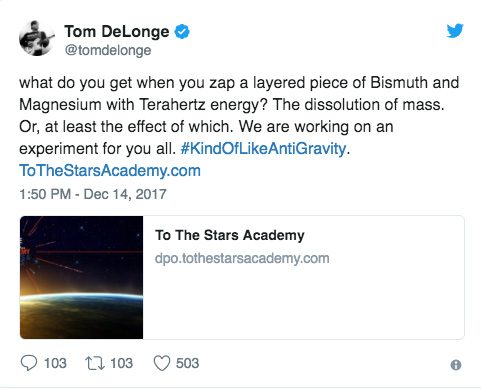Click the blue verified badge
Viewport: 481px width, 388px height.
pos(182,32)
